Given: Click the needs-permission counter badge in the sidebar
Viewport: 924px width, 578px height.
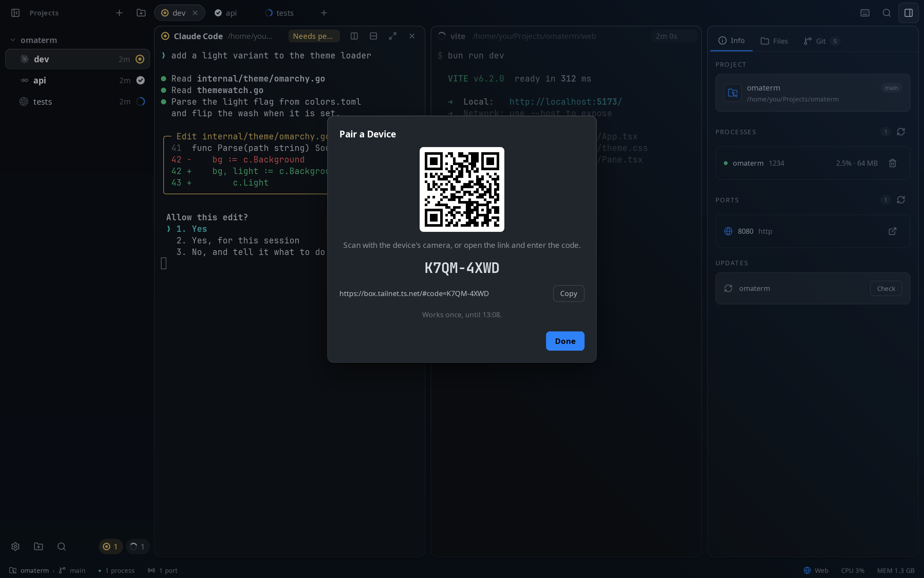Looking at the screenshot, I should click(x=110, y=546).
